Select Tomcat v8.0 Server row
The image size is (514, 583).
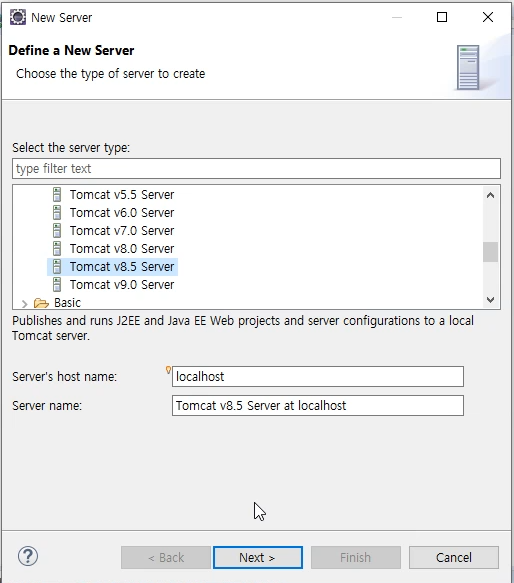(x=113, y=248)
